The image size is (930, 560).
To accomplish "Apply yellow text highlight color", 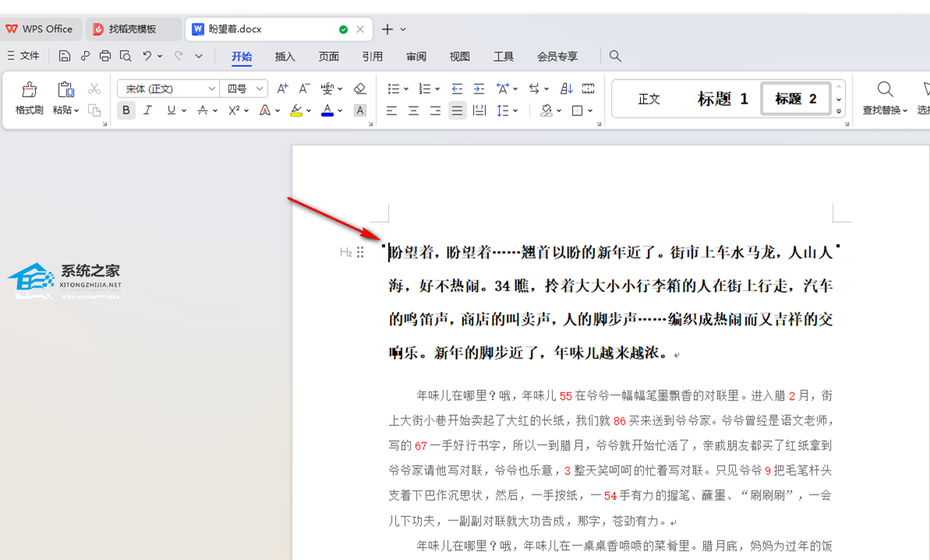I will 296,111.
